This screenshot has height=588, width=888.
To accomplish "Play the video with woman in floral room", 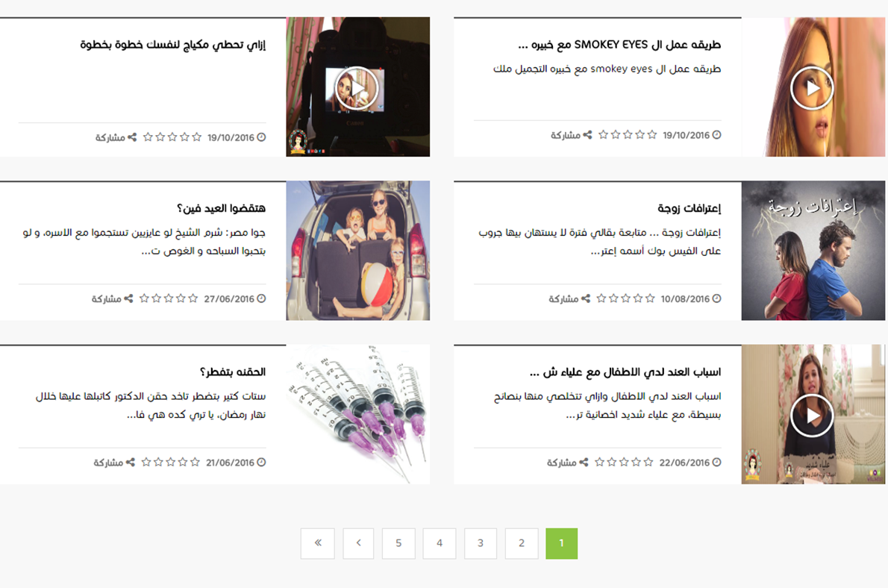I will pyautogui.click(x=812, y=416).
